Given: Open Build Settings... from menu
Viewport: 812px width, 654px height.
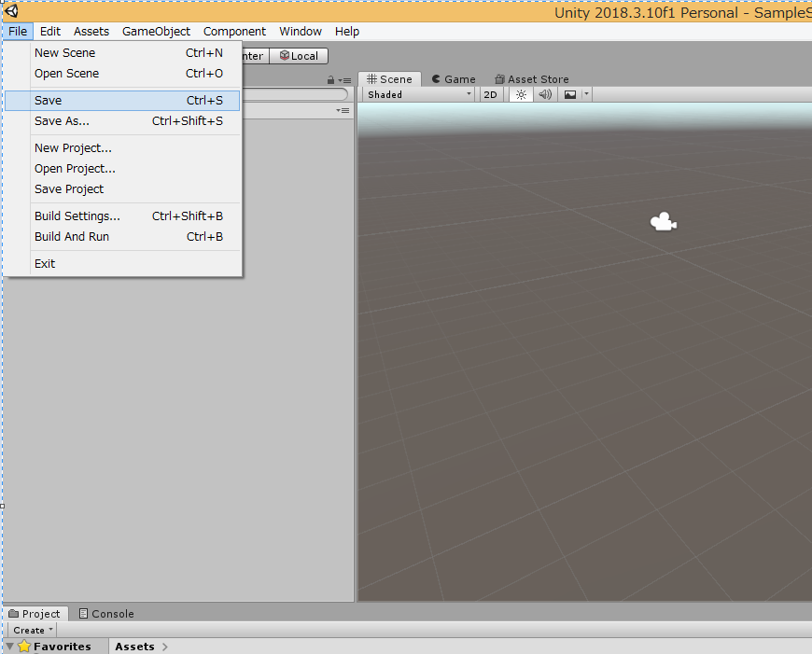Looking at the screenshot, I should point(122,216).
